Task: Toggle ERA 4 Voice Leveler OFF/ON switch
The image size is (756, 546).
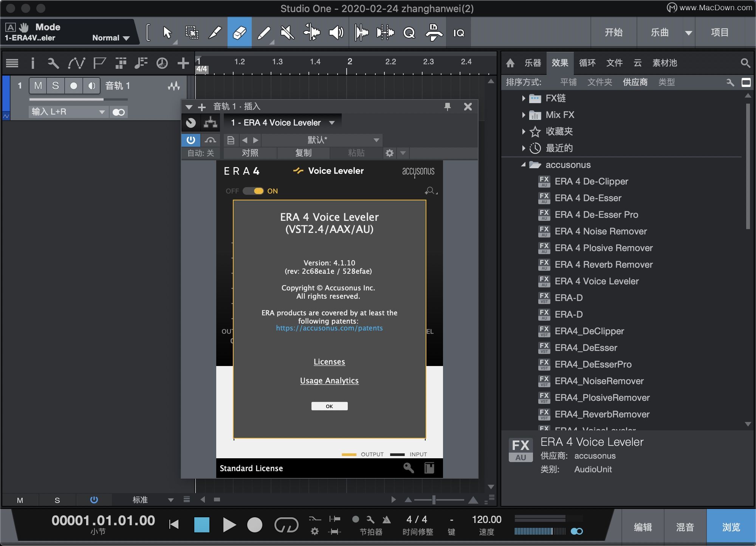Action: point(254,191)
